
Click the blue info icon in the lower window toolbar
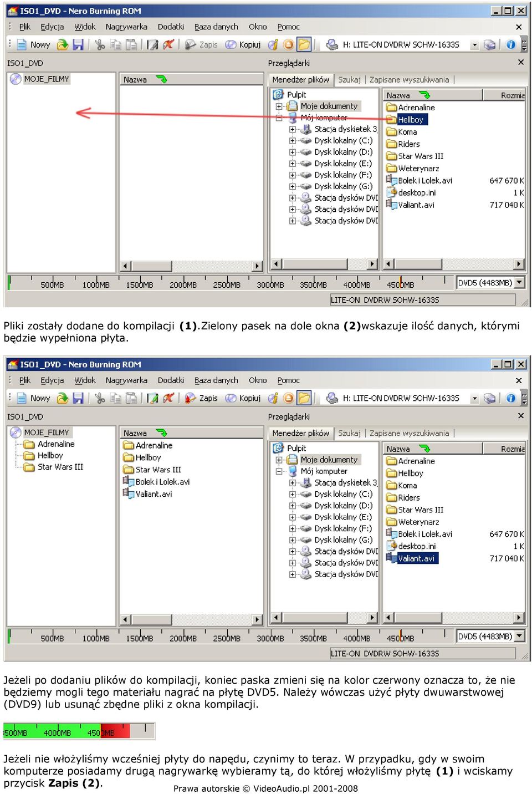[x=510, y=398]
